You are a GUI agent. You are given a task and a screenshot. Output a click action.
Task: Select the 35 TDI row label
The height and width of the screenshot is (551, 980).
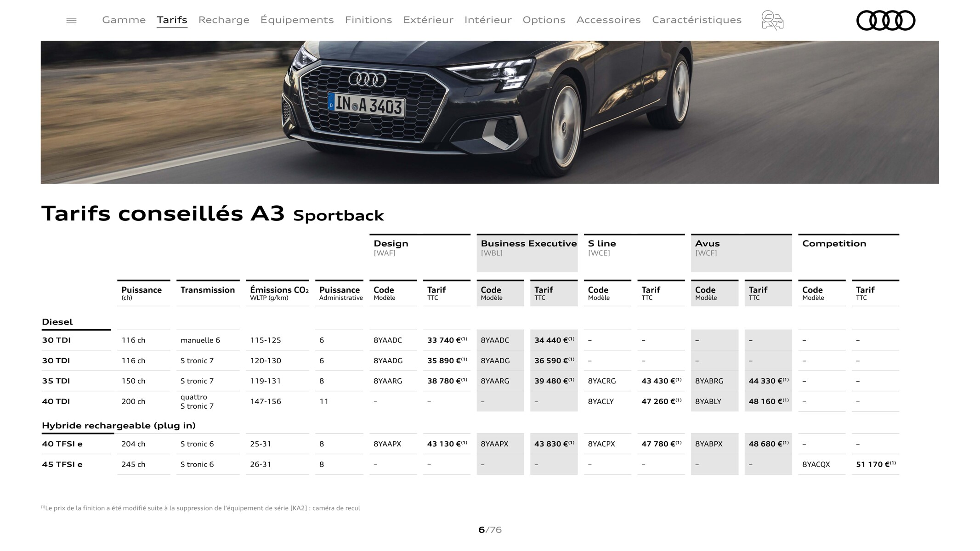[56, 381]
